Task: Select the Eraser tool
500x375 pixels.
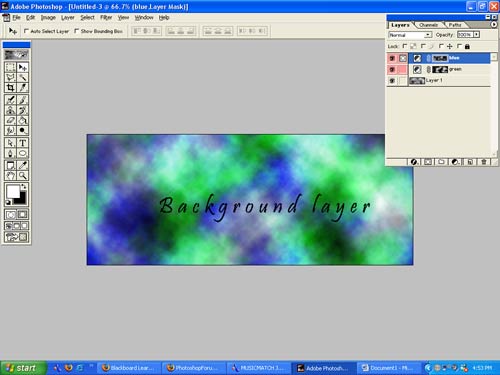Action: click(x=10, y=120)
